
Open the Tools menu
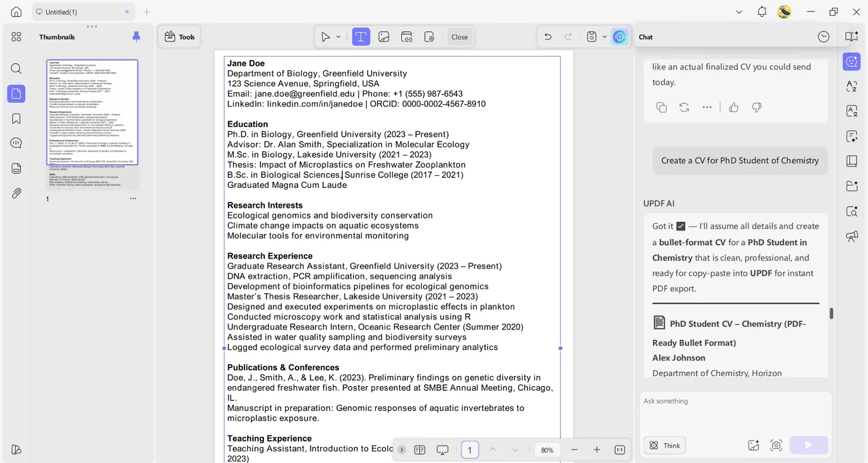(x=180, y=37)
